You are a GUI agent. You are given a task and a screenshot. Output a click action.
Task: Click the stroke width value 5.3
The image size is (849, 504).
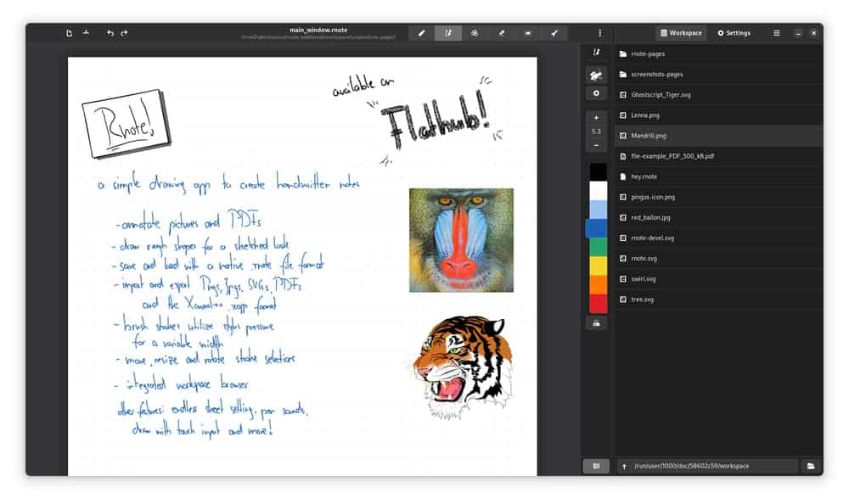(x=596, y=132)
